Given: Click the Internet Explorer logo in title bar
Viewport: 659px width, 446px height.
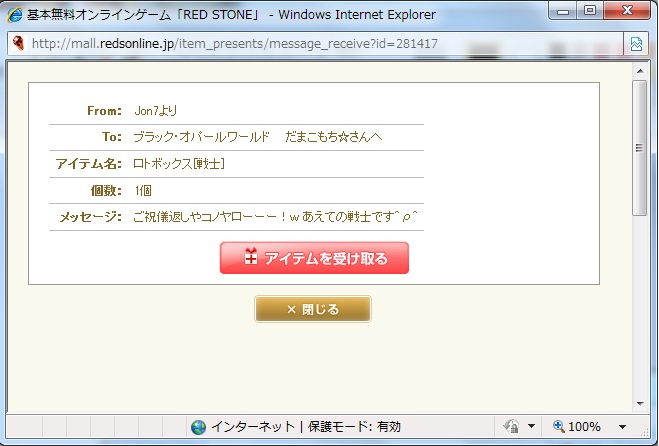Looking at the screenshot, I should (15, 15).
